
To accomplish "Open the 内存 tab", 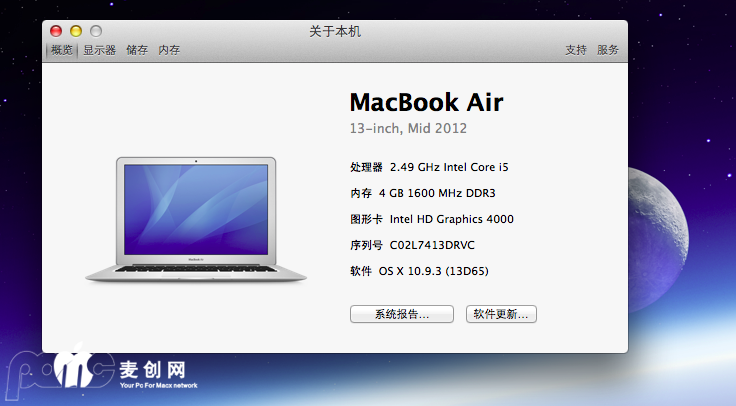I will pos(169,50).
